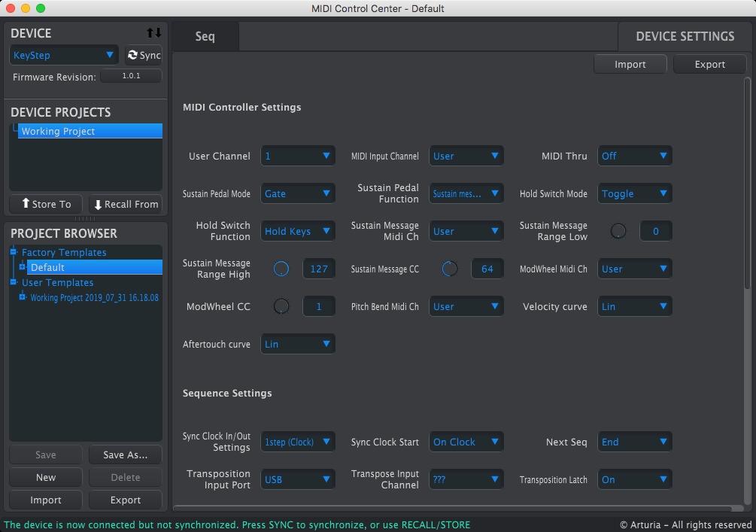Switch to the Seq tab
This screenshot has height=532, width=756.
click(x=205, y=36)
